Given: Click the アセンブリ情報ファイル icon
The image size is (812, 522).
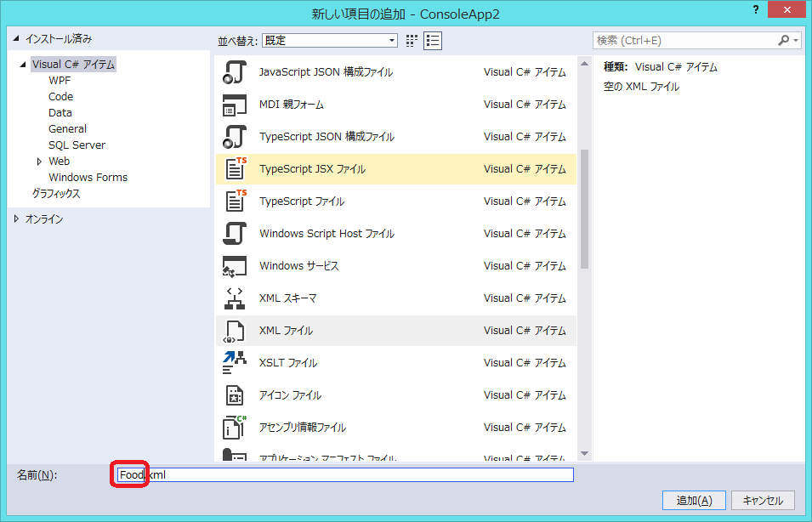Looking at the screenshot, I should (x=235, y=428).
